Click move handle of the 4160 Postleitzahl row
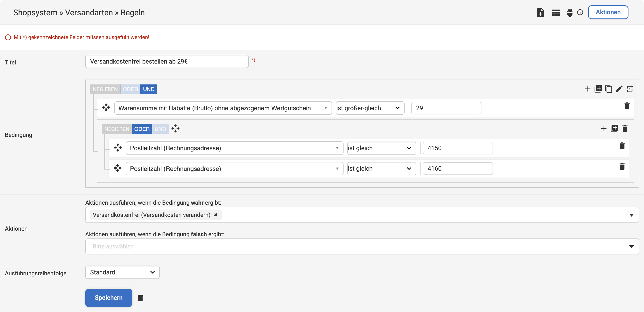644x312 pixels. (x=117, y=168)
